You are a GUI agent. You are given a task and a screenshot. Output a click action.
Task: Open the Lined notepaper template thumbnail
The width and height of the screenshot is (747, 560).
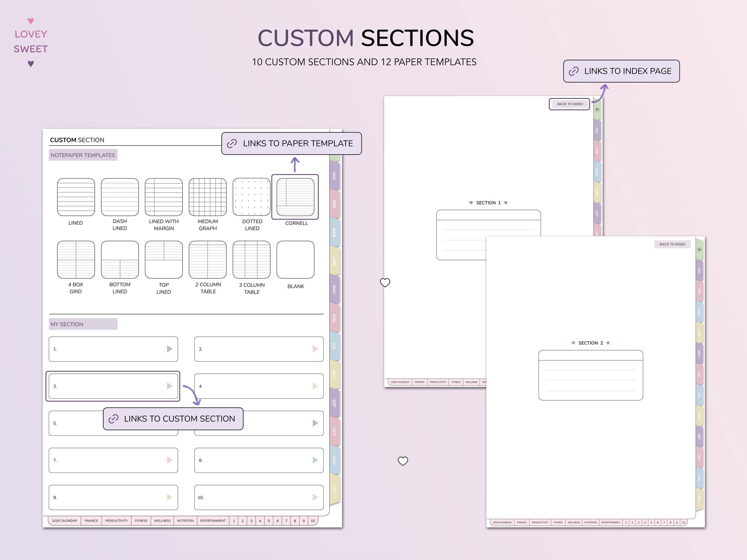click(76, 197)
